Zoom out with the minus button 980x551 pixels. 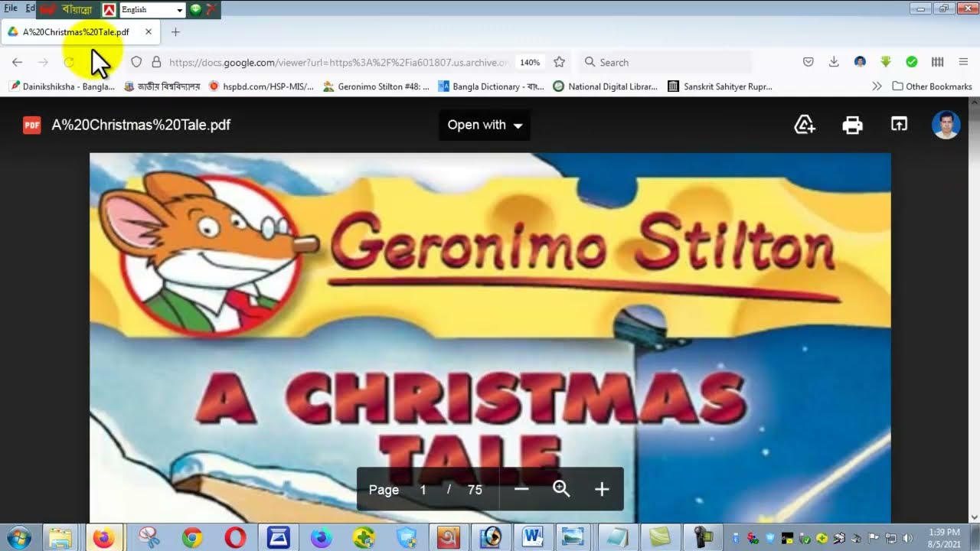521,489
